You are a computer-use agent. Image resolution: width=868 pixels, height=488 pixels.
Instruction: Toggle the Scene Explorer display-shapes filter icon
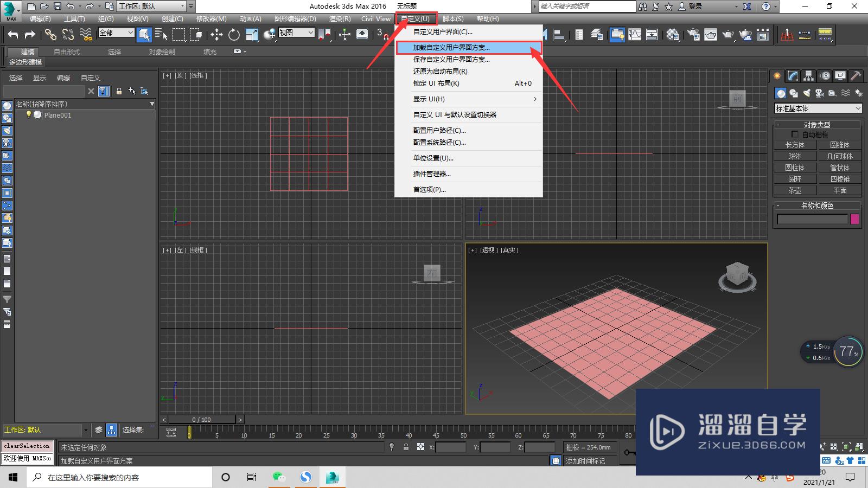coord(7,118)
